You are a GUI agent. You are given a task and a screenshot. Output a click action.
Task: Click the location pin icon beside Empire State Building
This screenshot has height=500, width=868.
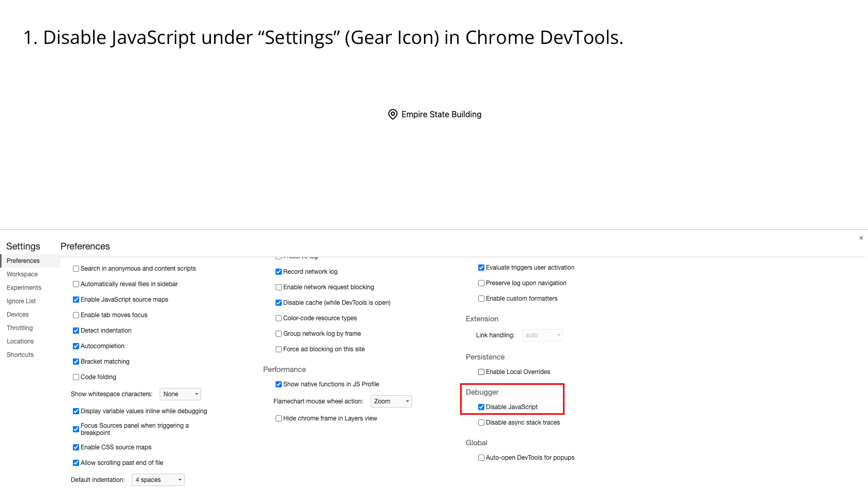(x=393, y=115)
